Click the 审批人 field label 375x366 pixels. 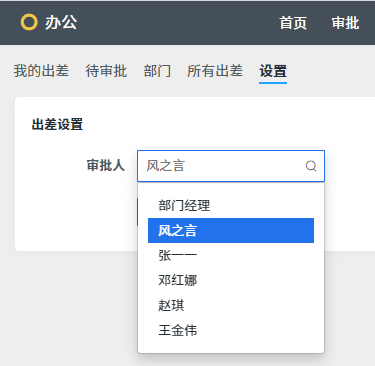pyautogui.click(x=106, y=165)
